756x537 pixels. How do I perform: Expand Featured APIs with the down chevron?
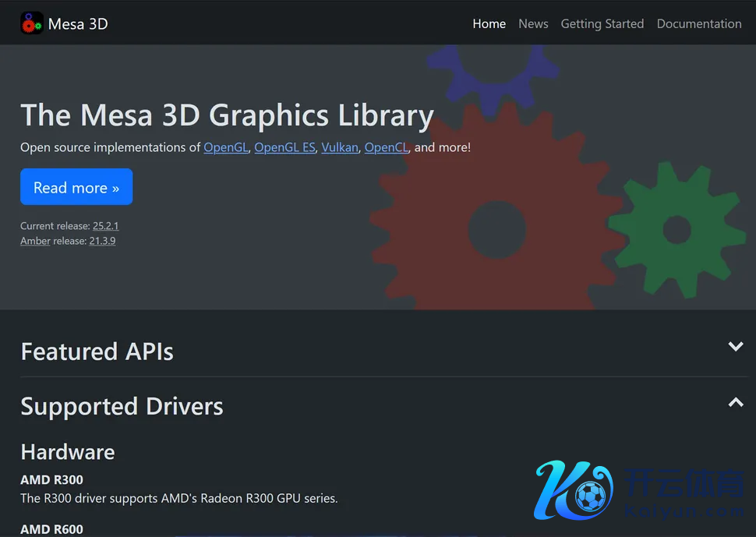coord(735,347)
